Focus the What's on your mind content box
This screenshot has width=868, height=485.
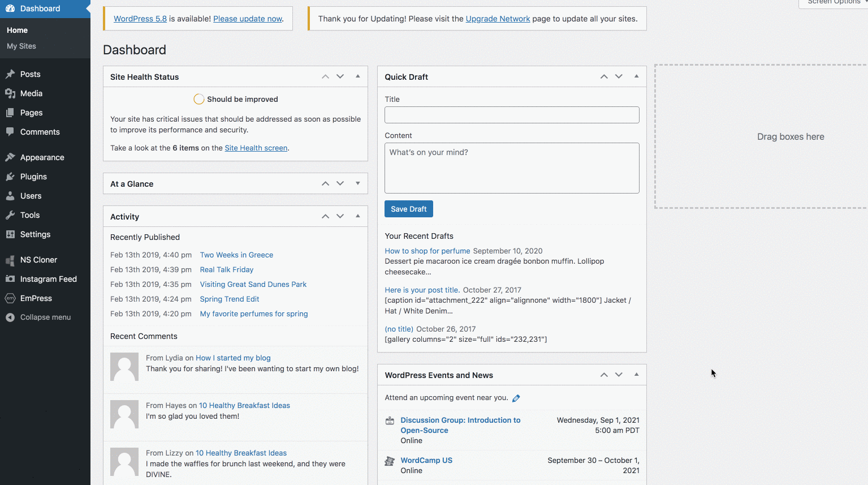click(512, 168)
